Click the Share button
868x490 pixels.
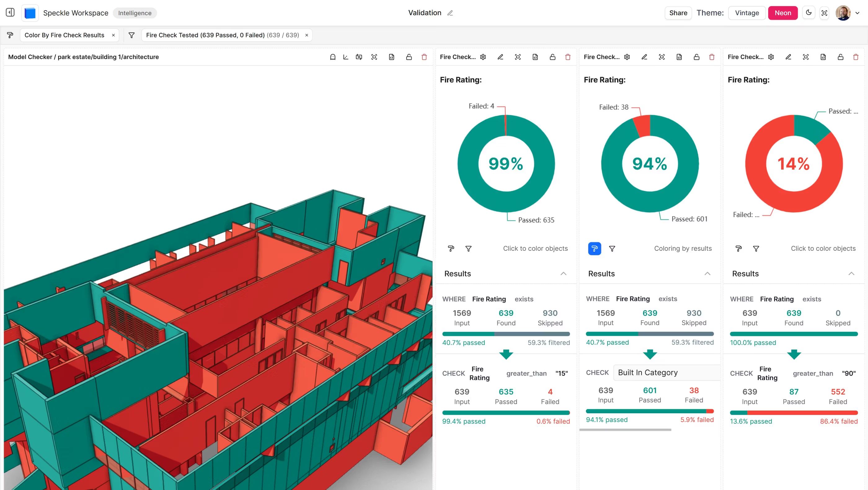[678, 13]
